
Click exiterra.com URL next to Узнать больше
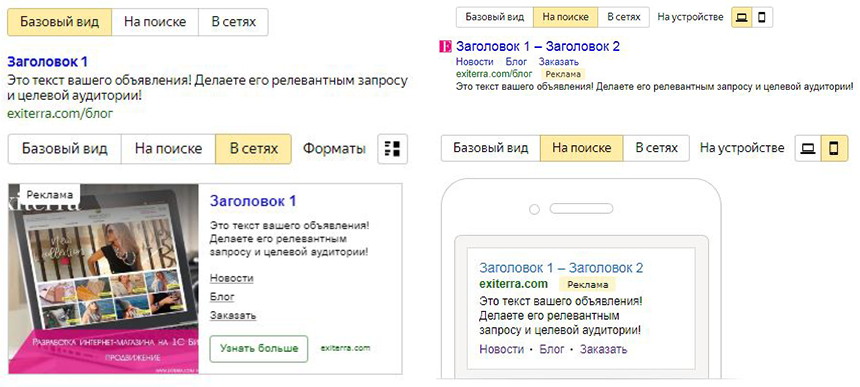click(x=345, y=348)
